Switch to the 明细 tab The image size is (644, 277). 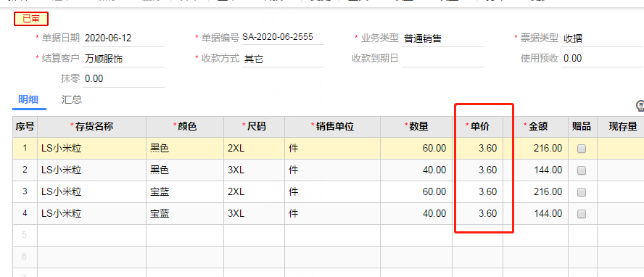(x=28, y=100)
